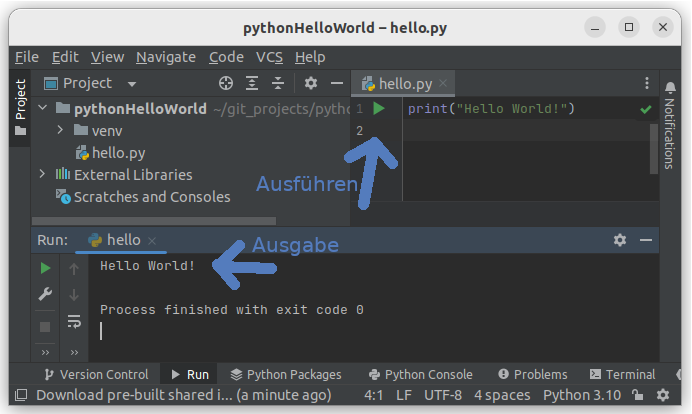Viewport: 692px width, 414px height.
Task: Open the Project view dropdown
Action: (x=131, y=84)
